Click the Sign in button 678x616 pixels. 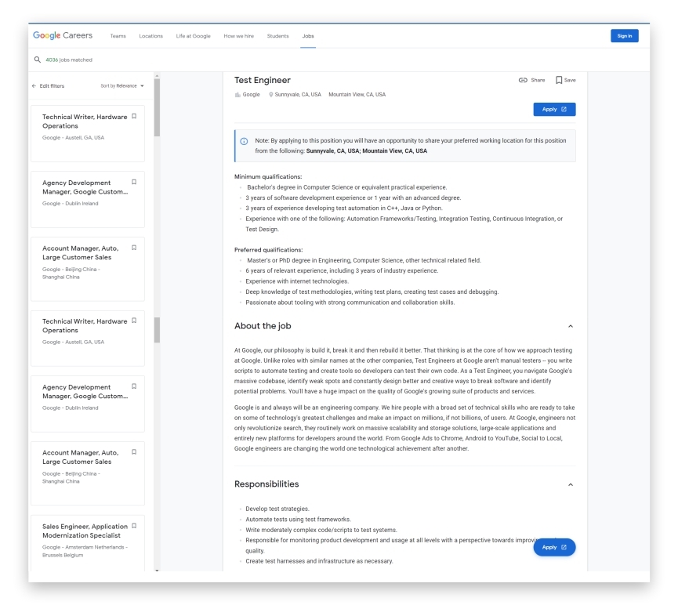[625, 35]
